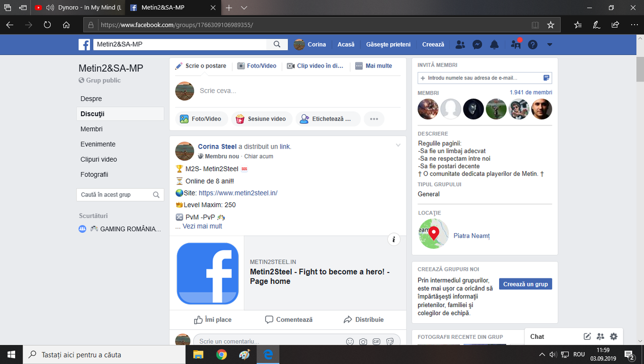Image resolution: width=644 pixels, height=364 pixels.
Task: Expand post with Vezi mai mult
Action: pos(202,226)
